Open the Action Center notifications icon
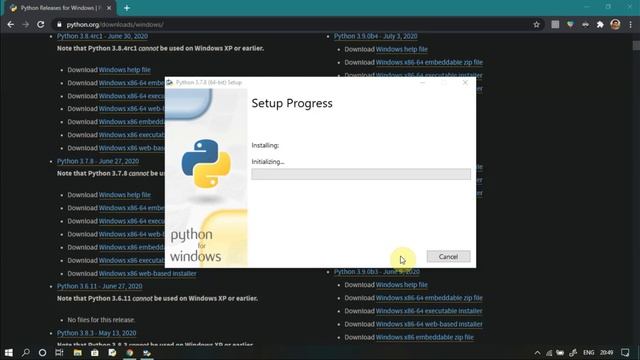 pos(625,353)
